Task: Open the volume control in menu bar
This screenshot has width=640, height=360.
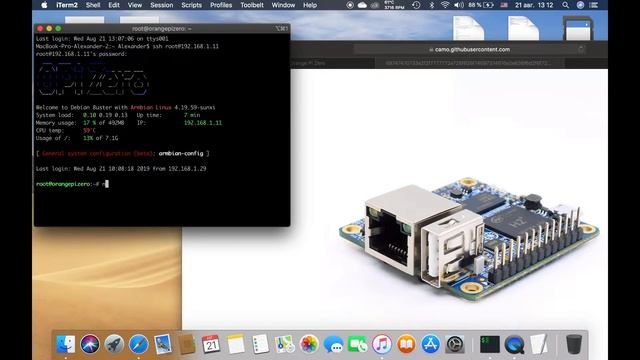Action: 459,5
